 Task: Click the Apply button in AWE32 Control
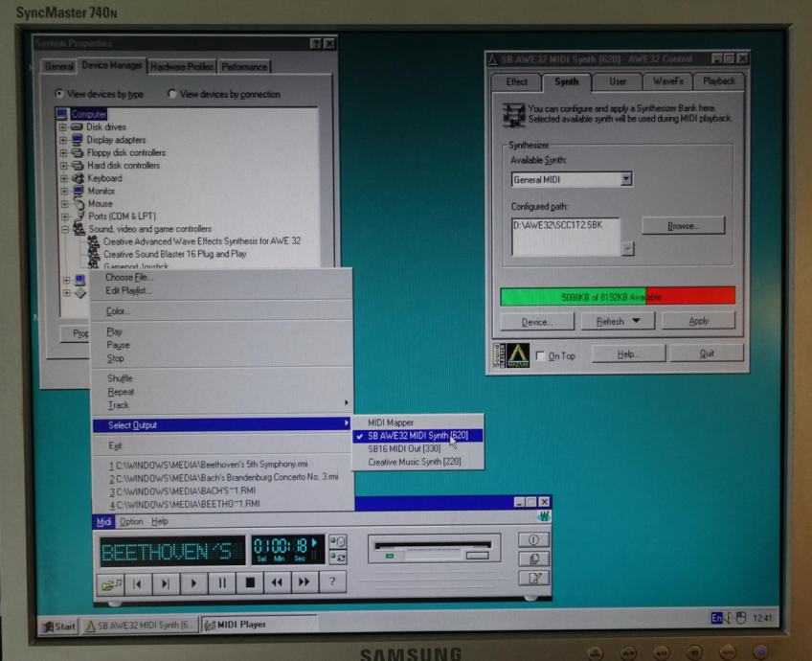[698, 322]
